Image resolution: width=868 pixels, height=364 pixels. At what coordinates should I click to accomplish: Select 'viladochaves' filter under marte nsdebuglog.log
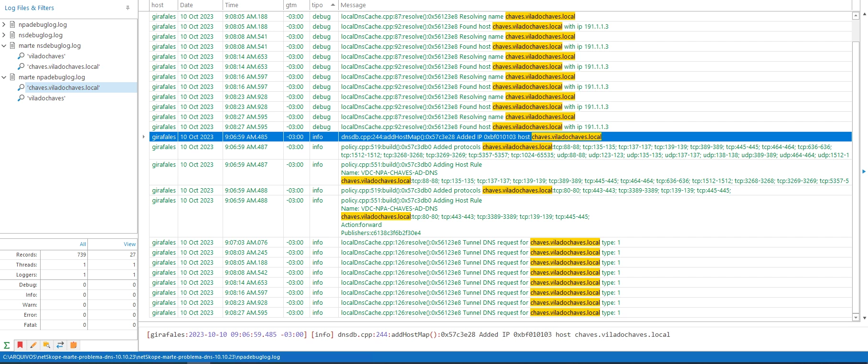pyautogui.click(x=46, y=56)
